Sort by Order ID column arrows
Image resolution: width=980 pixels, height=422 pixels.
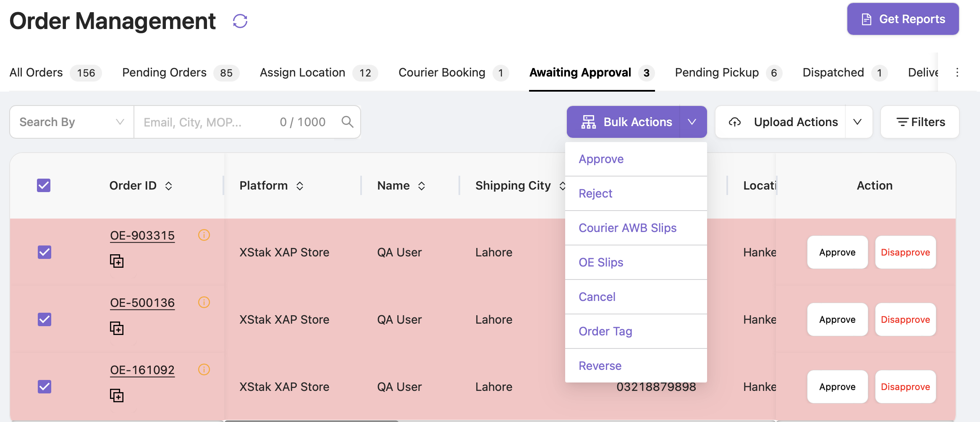click(x=169, y=186)
